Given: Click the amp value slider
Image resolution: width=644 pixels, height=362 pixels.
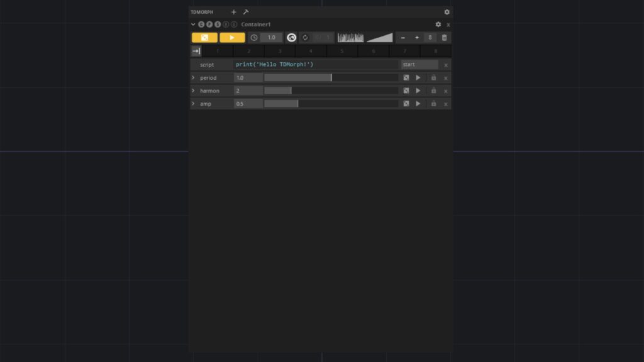Looking at the screenshot, I should pos(331,104).
